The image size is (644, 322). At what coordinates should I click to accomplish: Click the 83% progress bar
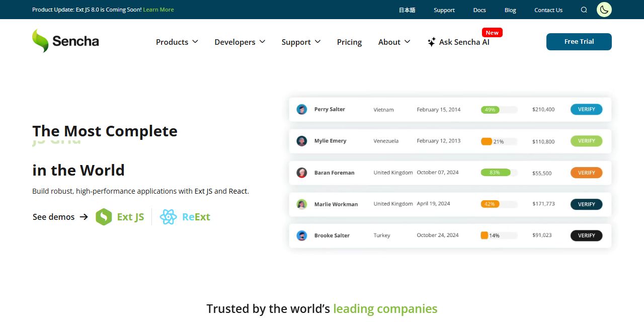click(499, 173)
